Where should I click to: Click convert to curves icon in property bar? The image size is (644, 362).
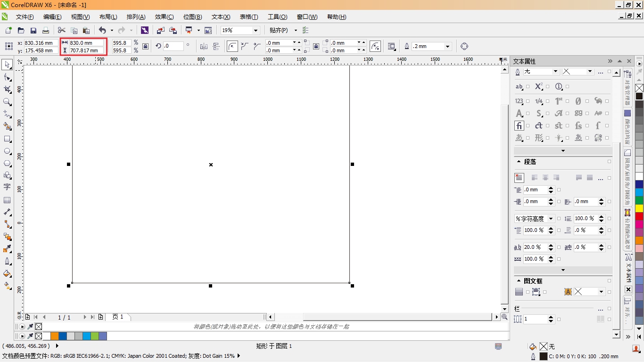[x=464, y=46]
